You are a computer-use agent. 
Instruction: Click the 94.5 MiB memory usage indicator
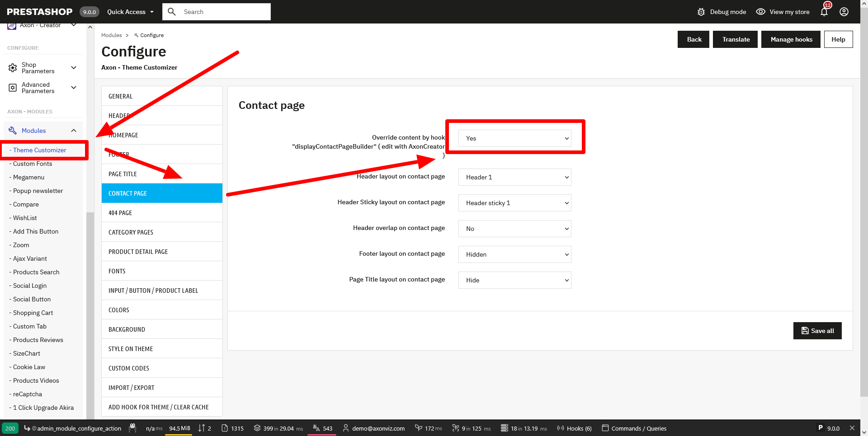coord(179,428)
